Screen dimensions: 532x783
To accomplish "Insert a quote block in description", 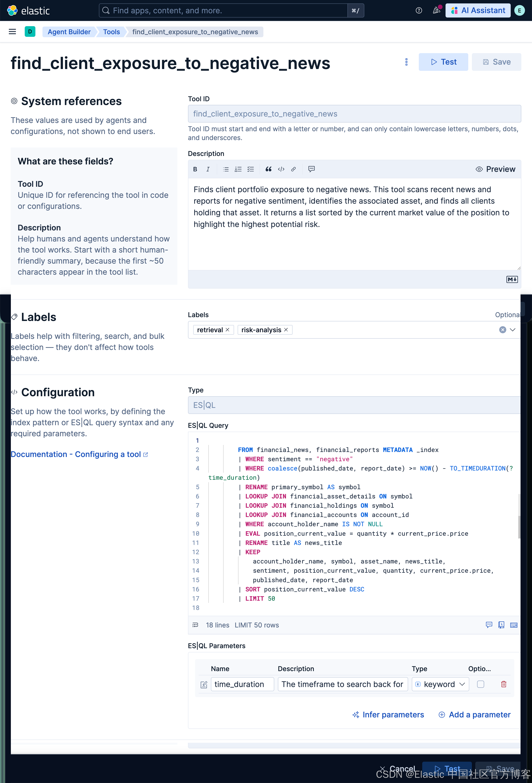I will click(x=268, y=169).
